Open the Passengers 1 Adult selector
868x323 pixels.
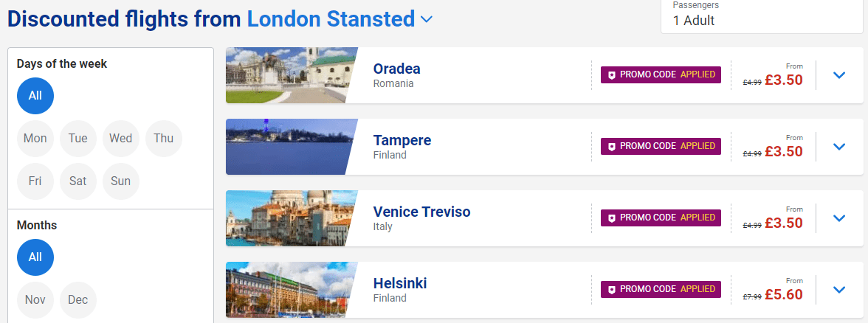[x=762, y=15]
